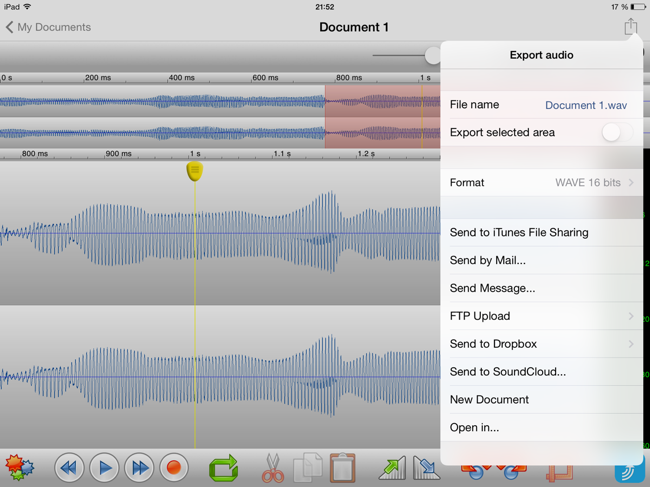Choose Send by Mail...

click(541, 260)
